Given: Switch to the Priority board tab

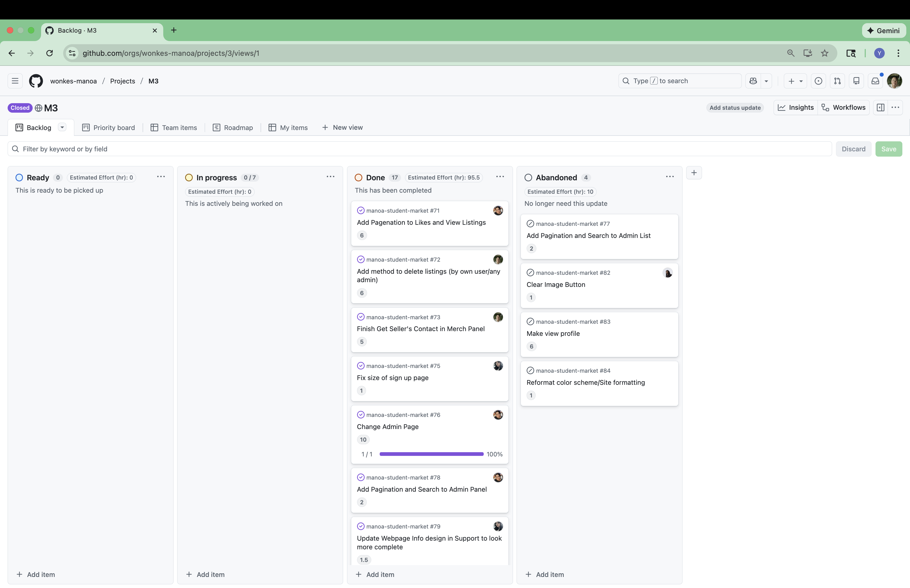Looking at the screenshot, I should 108,128.
